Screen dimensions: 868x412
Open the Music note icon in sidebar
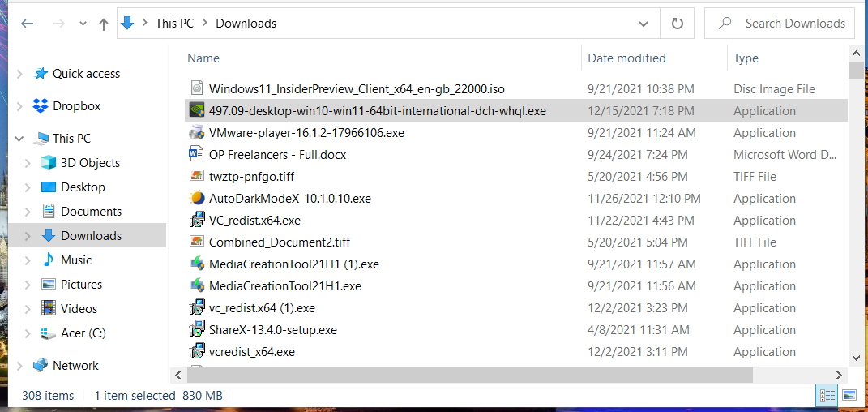pyautogui.click(x=49, y=260)
